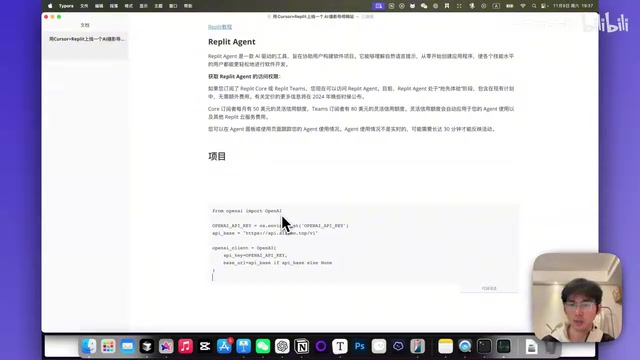This screenshot has height=360, width=640.
Task: Open the 帮助 menu
Action: [x=188, y=6]
